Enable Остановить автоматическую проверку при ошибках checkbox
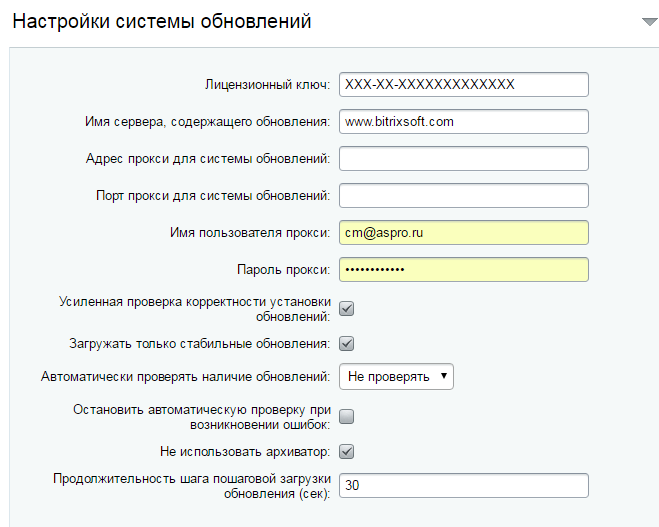This screenshot has width=659, height=527. (346, 416)
